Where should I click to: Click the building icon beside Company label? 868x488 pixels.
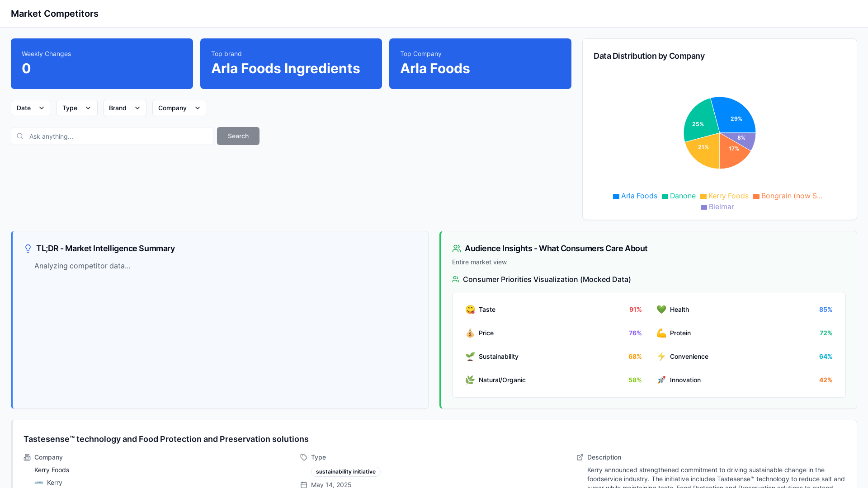pos(27,458)
